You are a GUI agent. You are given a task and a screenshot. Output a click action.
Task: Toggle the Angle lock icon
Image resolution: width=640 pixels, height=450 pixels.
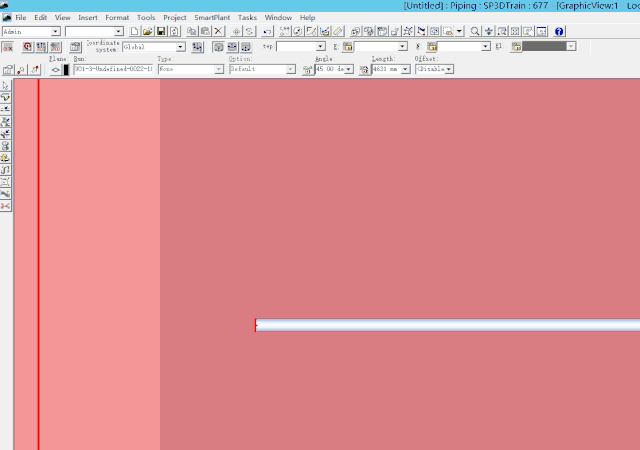click(307, 70)
